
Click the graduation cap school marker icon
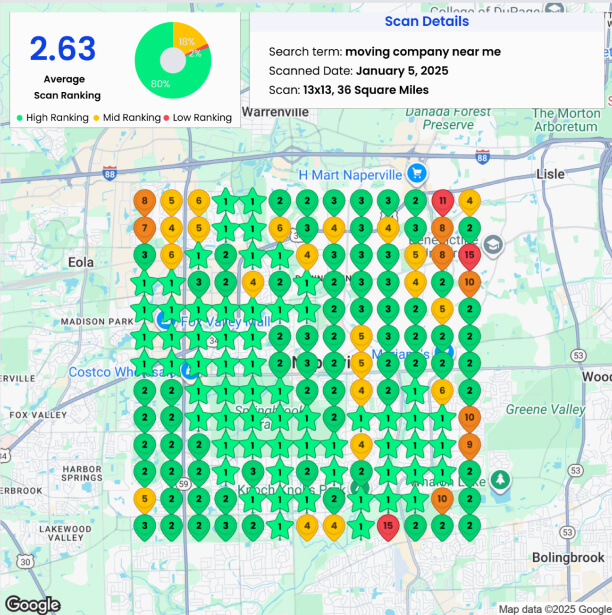coord(493,245)
